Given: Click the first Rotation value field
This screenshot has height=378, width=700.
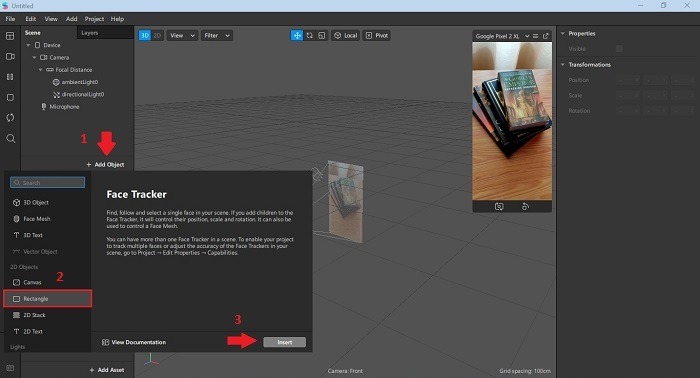Looking at the screenshot, I should click(629, 111).
